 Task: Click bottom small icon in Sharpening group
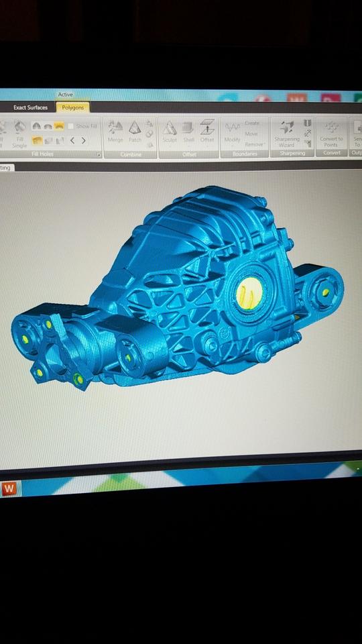tap(308, 144)
